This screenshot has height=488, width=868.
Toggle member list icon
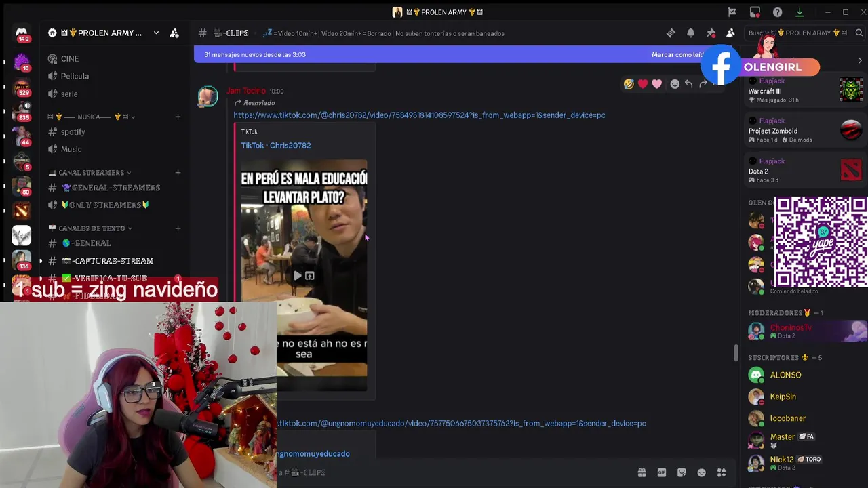(x=730, y=33)
